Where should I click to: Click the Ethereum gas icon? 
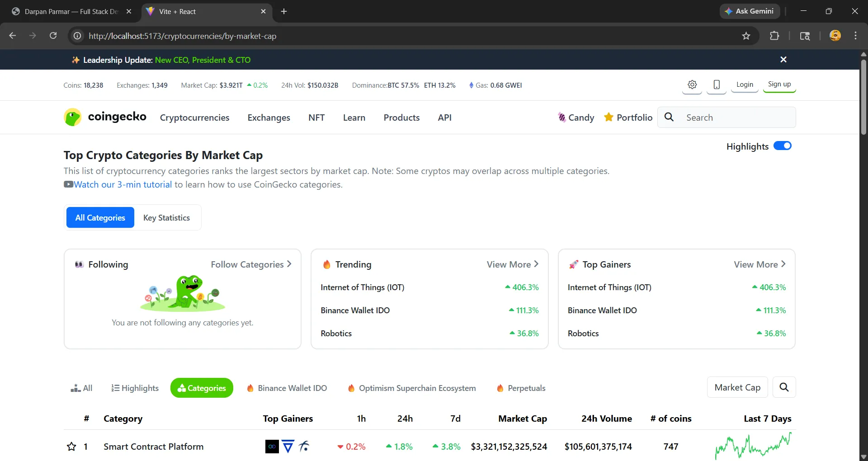[471, 85]
